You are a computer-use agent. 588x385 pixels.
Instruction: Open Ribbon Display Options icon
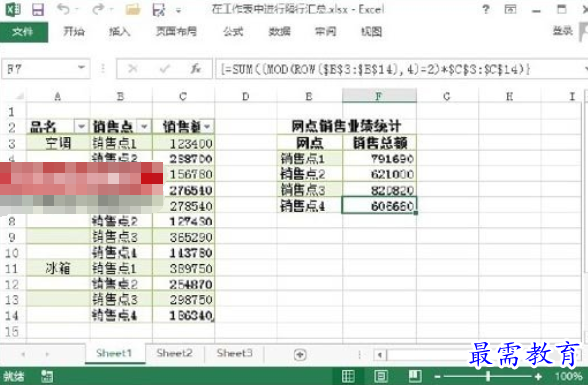point(510,9)
